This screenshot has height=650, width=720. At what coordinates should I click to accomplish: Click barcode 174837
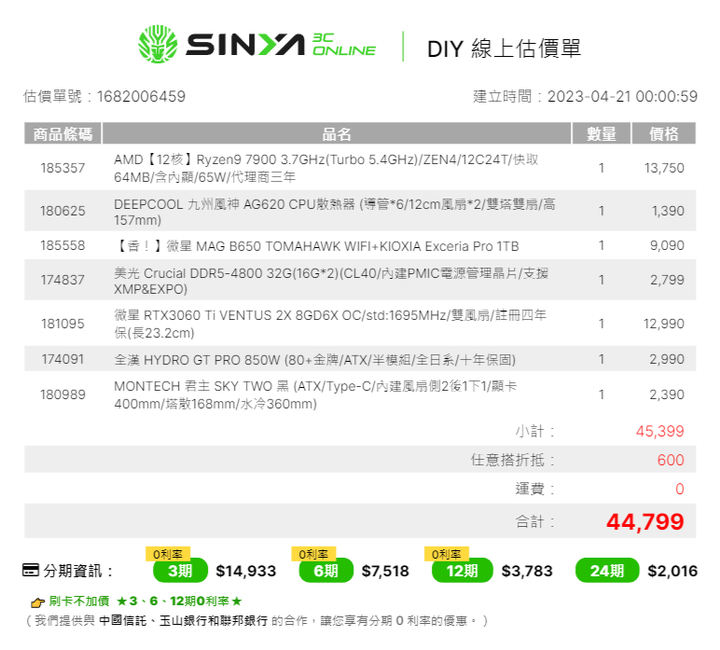tap(63, 280)
